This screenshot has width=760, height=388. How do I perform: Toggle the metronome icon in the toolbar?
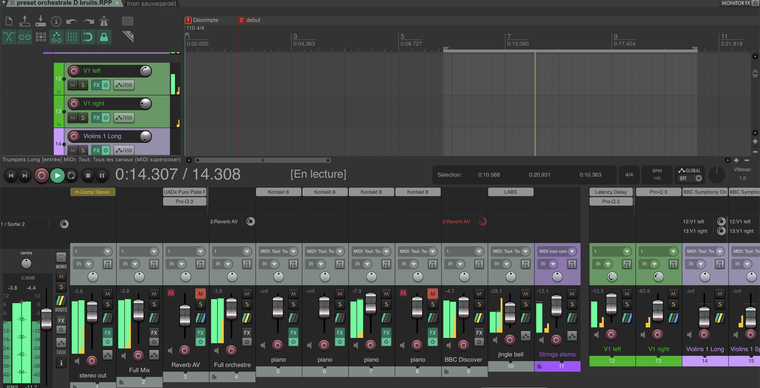pyautogui.click(x=104, y=21)
